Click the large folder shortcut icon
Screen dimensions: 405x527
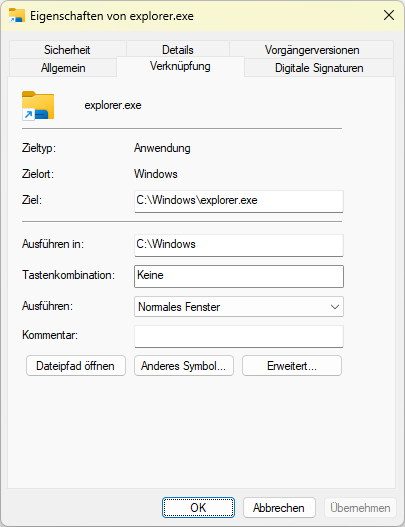click(38, 106)
